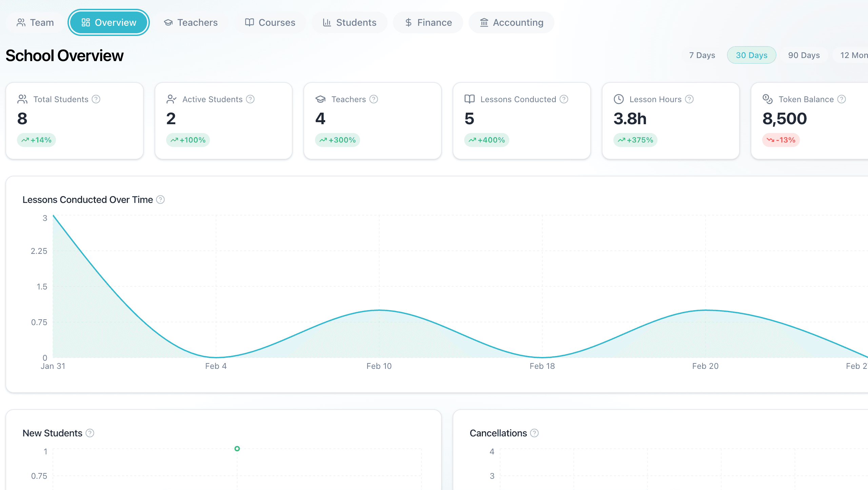This screenshot has height=490, width=868.
Task: Click the dollar sign icon next to Finance
Action: [408, 22]
